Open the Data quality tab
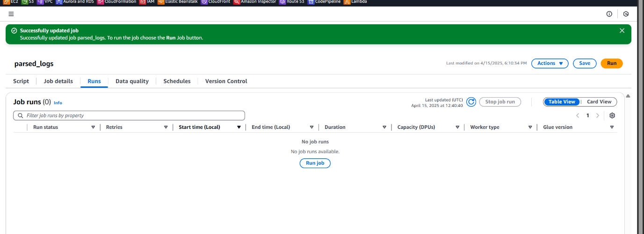Screen dimensions: 644x234 click(132, 81)
